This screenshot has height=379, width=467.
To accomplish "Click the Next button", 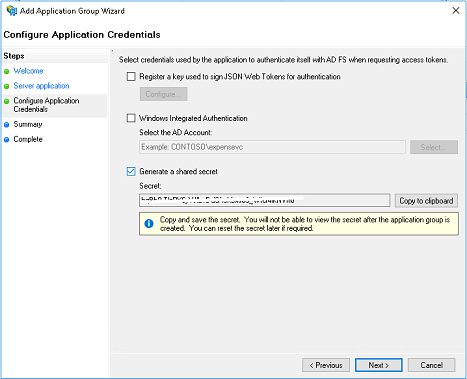I will [379, 365].
